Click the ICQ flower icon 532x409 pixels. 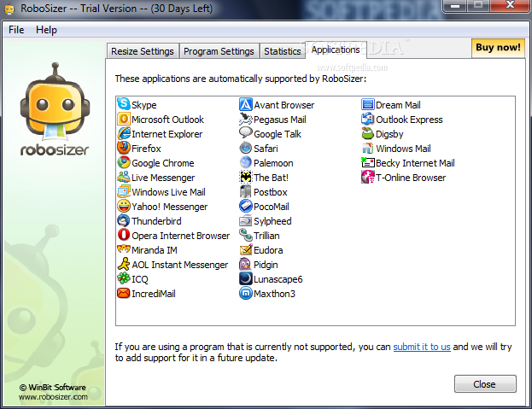124,278
